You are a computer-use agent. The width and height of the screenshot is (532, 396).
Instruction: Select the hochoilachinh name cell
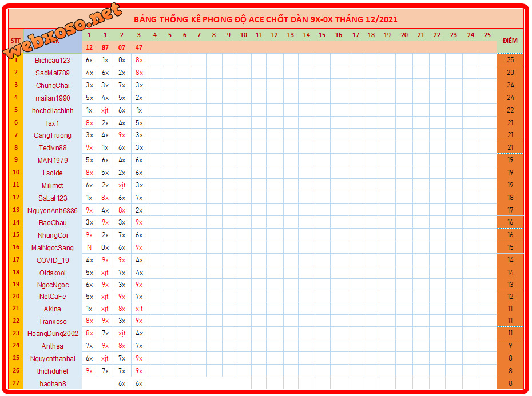pos(53,110)
